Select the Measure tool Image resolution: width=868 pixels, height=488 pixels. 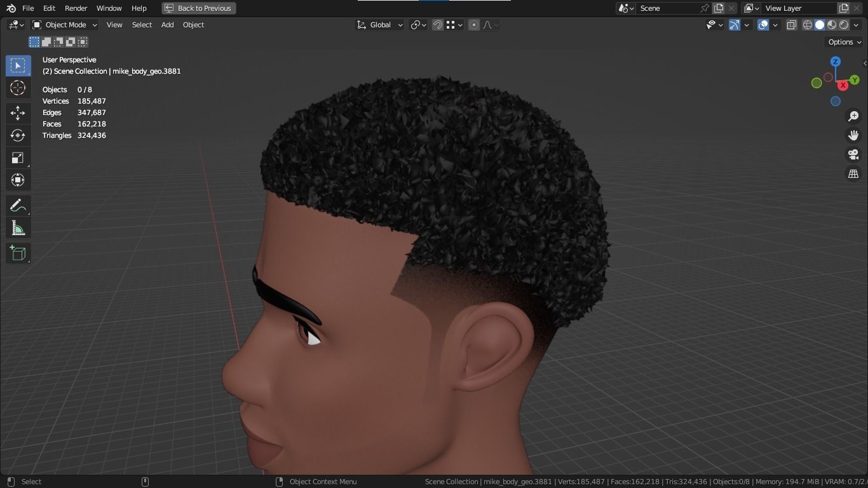18,228
